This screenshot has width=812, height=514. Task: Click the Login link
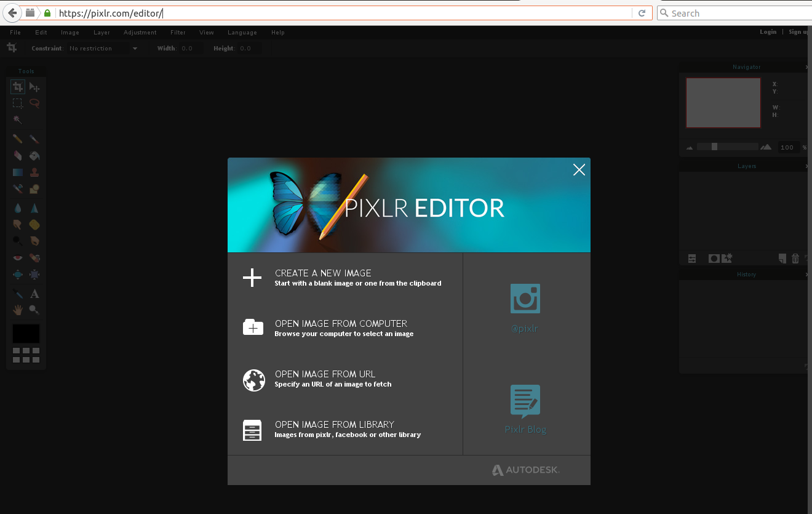click(x=768, y=32)
